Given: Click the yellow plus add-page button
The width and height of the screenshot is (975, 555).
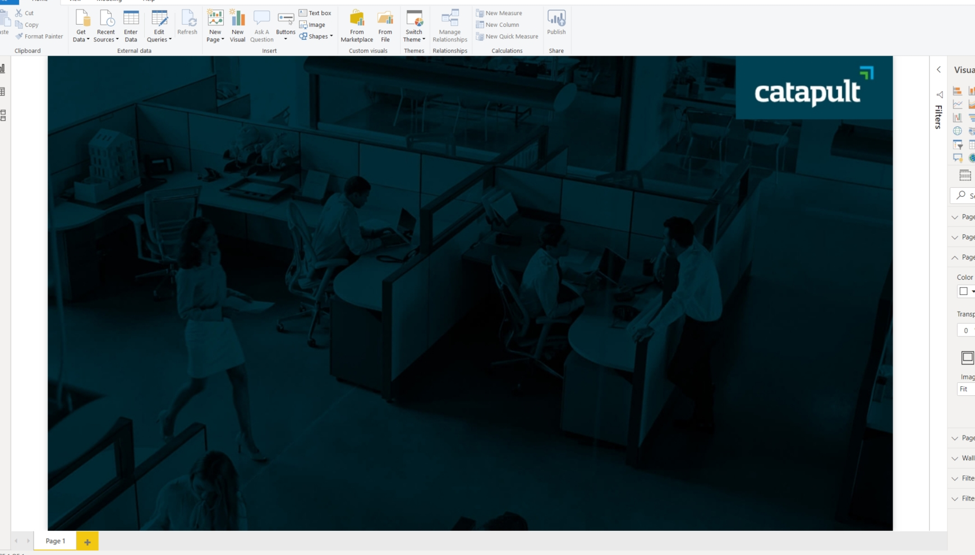Looking at the screenshot, I should pos(87,542).
